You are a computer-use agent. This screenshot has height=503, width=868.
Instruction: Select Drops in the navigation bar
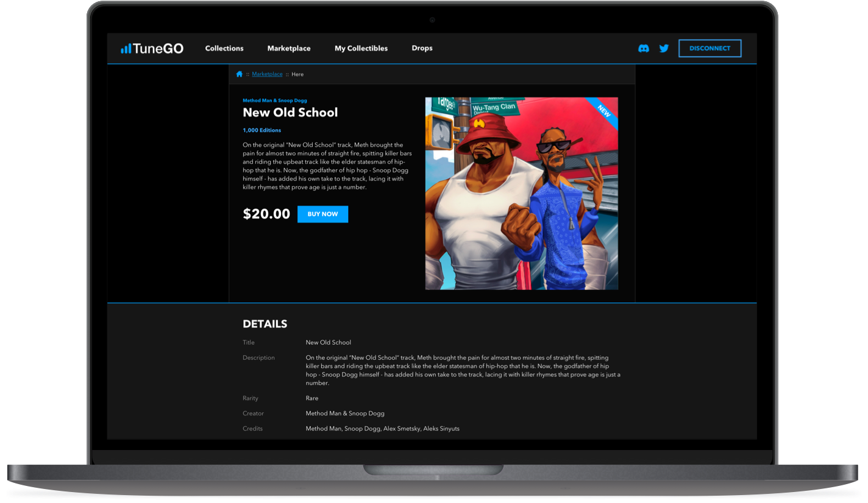pyautogui.click(x=422, y=49)
